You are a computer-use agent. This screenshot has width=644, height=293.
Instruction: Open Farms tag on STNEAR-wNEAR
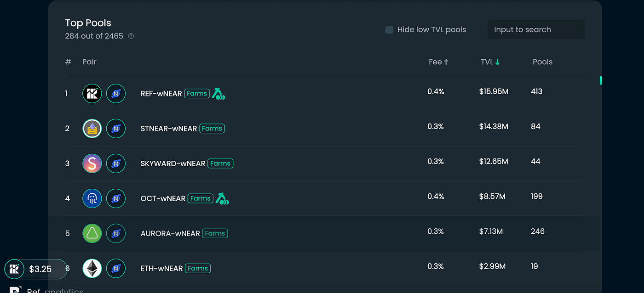(x=212, y=129)
